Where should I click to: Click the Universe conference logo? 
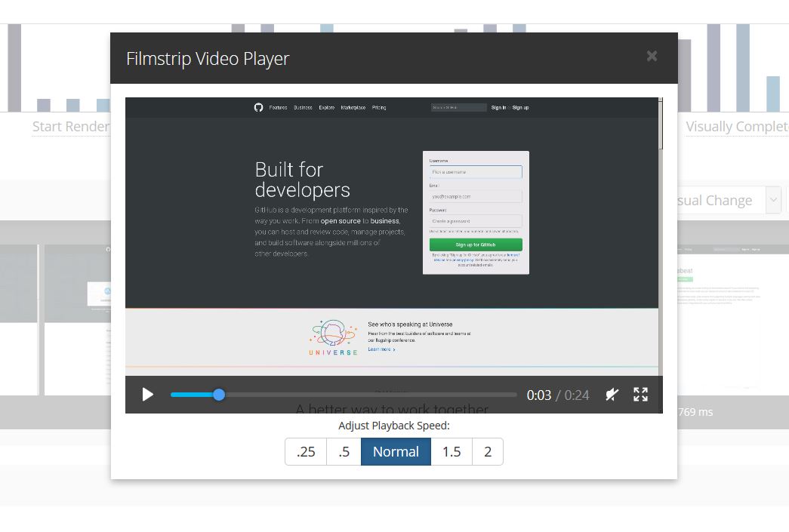(x=334, y=337)
